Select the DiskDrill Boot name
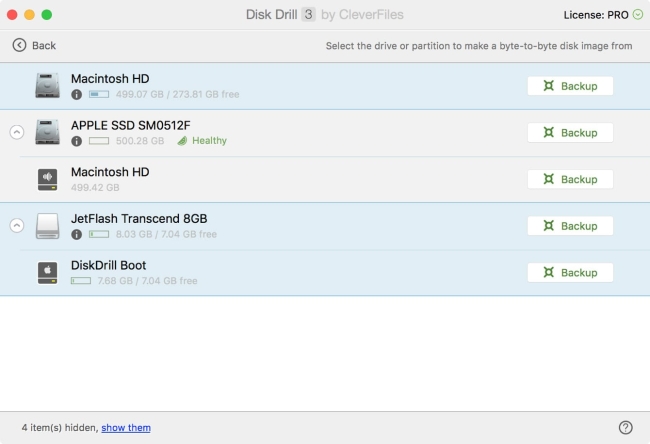This screenshot has width=650, height=444. click(109, 265)
